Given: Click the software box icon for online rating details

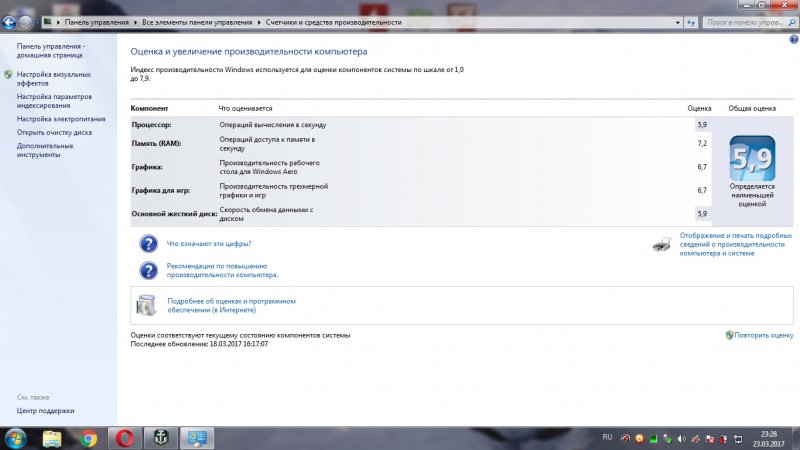Looking at the screenshot, I should pyautogui.click(x=148, y=304).
